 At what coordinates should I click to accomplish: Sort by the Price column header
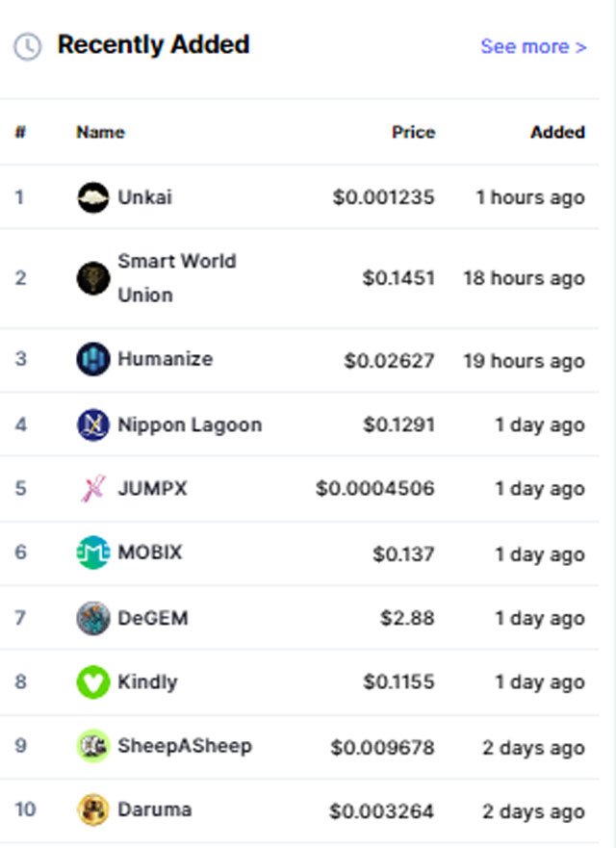coord(413,132)
